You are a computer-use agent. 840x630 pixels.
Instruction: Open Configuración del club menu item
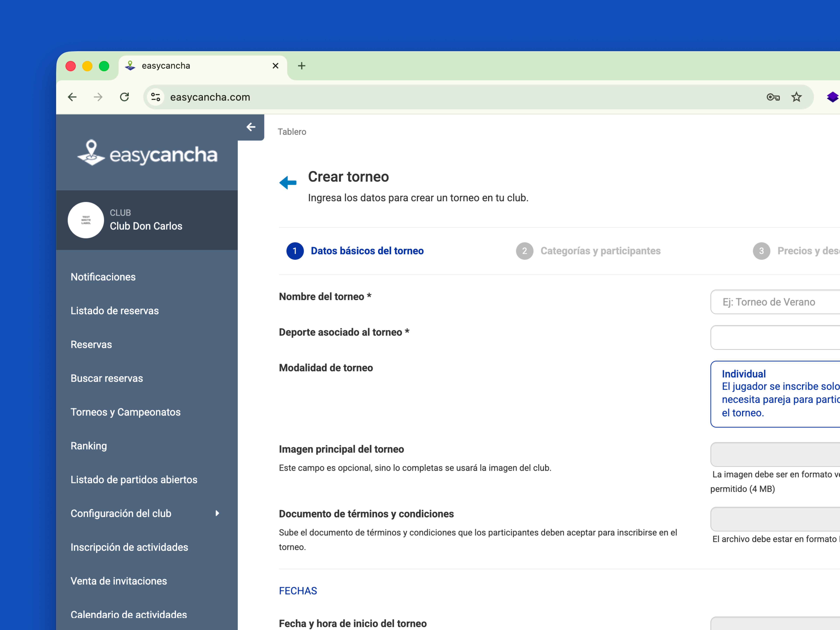tap(121, 513)
